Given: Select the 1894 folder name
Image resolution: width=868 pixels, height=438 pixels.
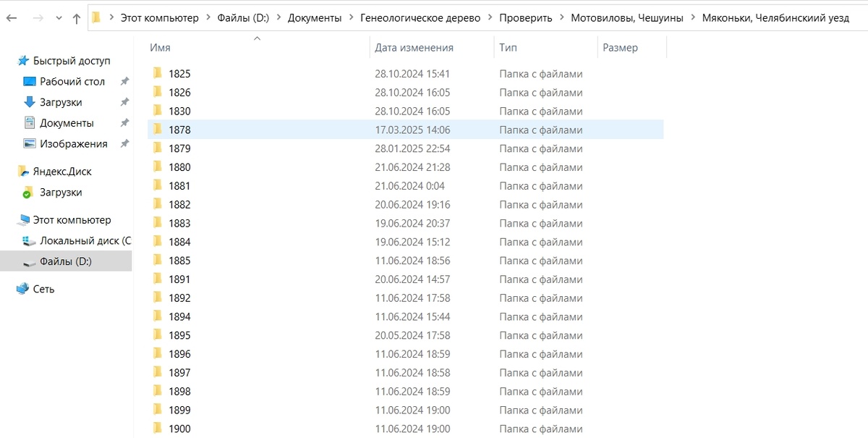Looking at the screenshot, I should point(179,317).
